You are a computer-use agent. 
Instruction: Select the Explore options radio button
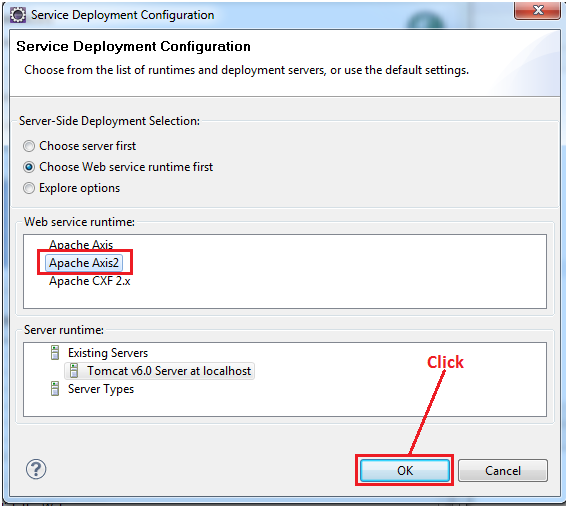point(29,188)
